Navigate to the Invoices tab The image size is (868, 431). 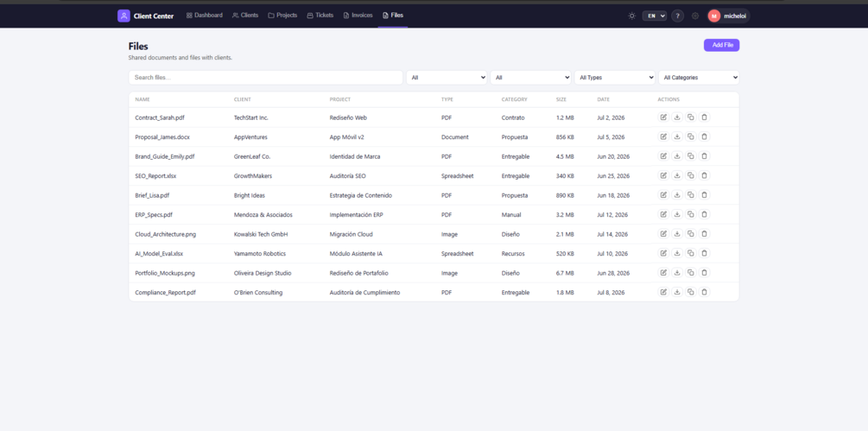(358, 16)
